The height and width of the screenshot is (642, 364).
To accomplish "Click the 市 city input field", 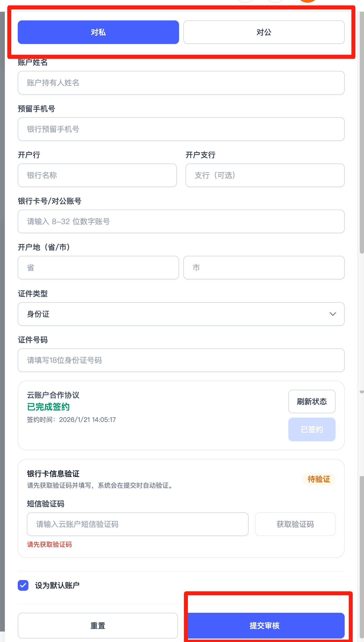I will pos(264,268).
